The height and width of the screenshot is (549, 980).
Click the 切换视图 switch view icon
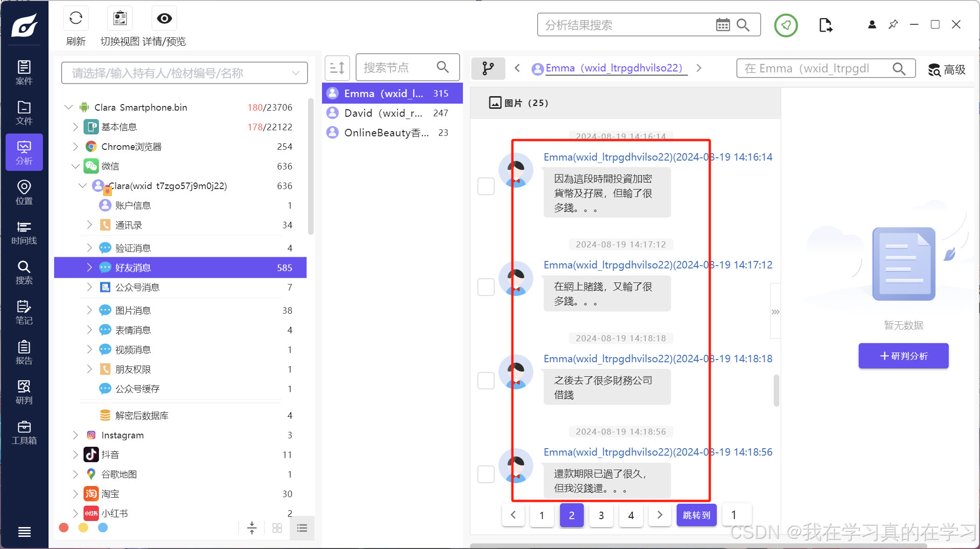tap(120, 19)
